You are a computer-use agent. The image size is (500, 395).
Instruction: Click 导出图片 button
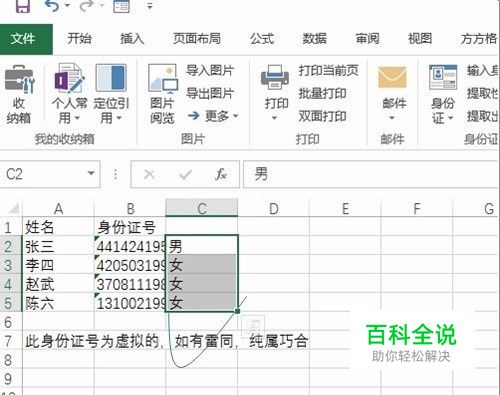210,93
